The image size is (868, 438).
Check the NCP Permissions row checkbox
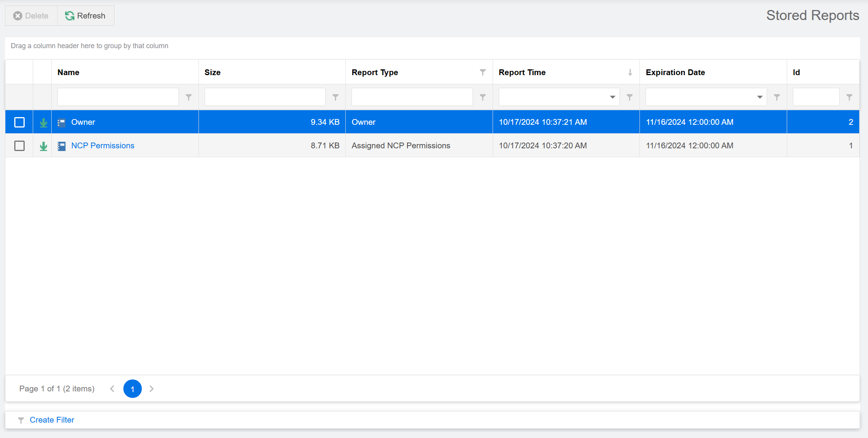tap(19, 146)
